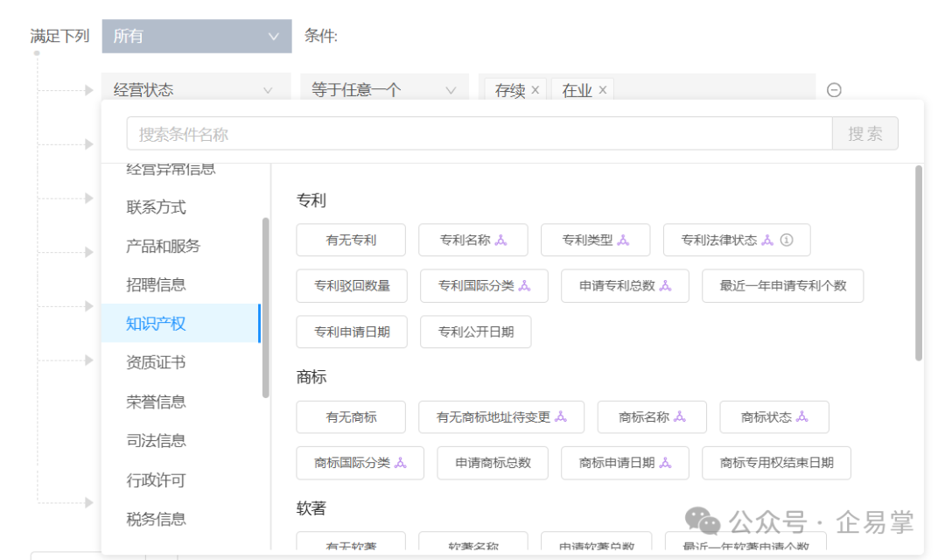945x560 pixels.
Task: Select 产品和服务 category
Action: tap(181, 246)
